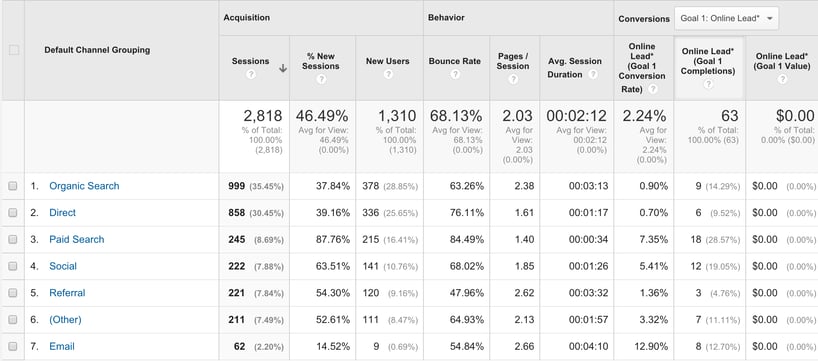818x361 pixels.
Task: Sort by Goal 1 Completions column
Action: pyautogui.click(x=708, y=61)
